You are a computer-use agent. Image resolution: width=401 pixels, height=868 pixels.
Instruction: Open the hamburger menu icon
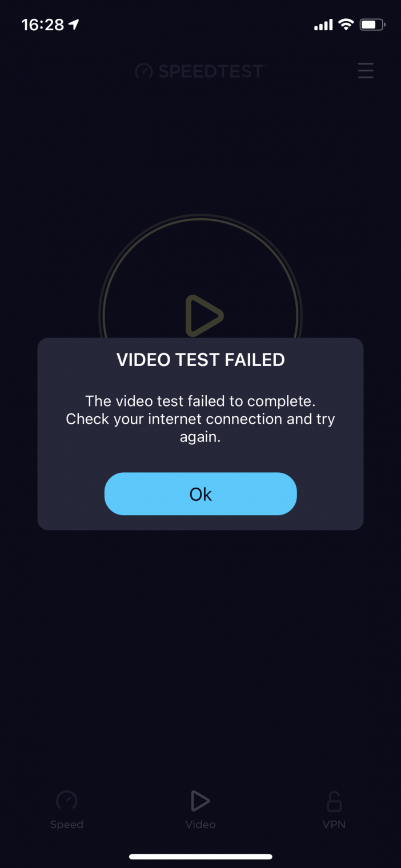click(366, 71)
